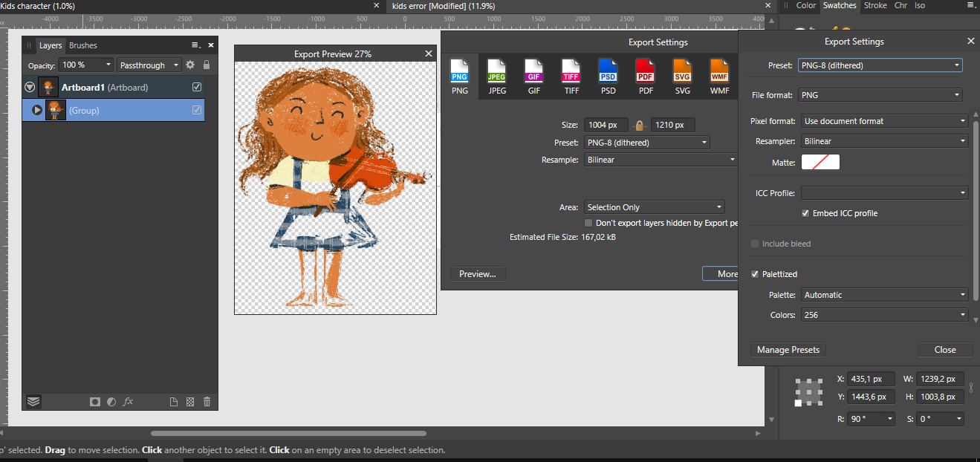Switch to the Swatches panel tab
This screenshot has width=980, height=462.
point(839,5)
